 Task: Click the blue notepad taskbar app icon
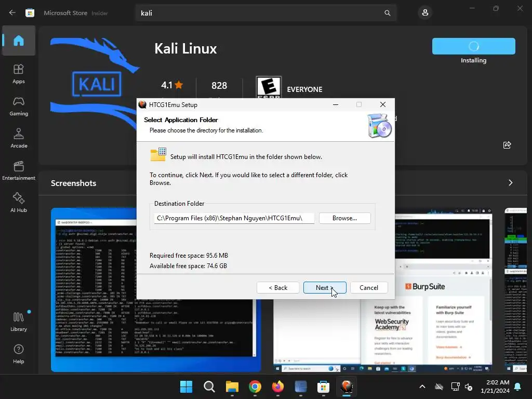coord(301,387)
